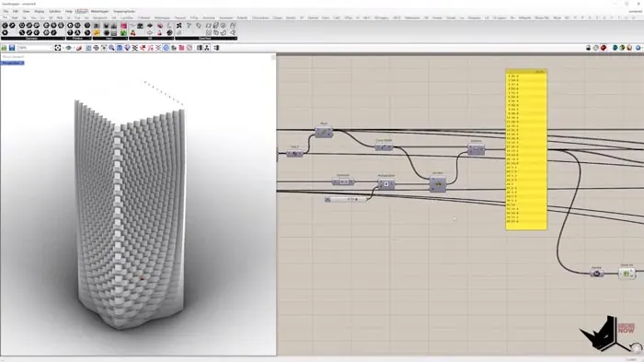The width and height of the screenshot is (644, 362).
Task: Click the zoom percentage combo box
Action: (35, 48)
